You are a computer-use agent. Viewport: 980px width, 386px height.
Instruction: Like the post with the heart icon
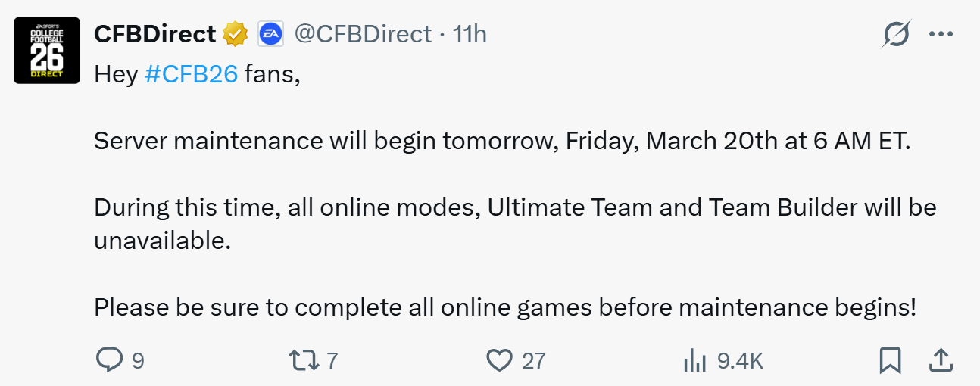click(x=499, y=360)
